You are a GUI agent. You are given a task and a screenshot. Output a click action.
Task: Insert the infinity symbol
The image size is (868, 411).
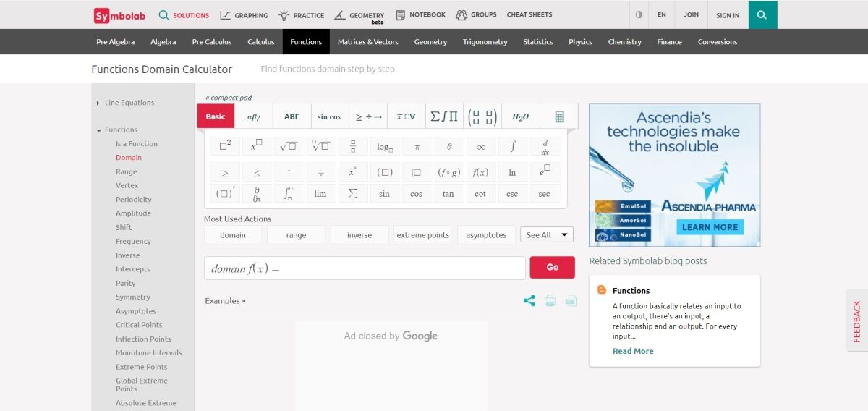[480, 146]
